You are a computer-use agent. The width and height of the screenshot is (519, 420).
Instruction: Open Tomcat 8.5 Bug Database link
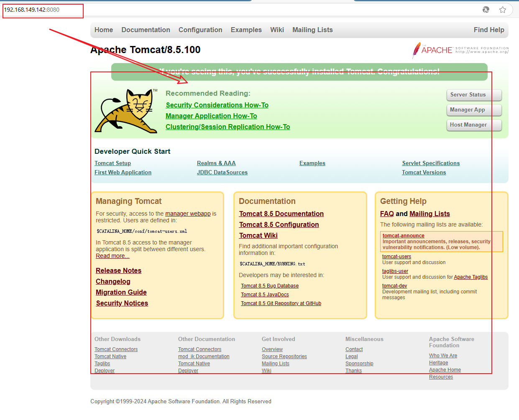(x=270, y=286)
